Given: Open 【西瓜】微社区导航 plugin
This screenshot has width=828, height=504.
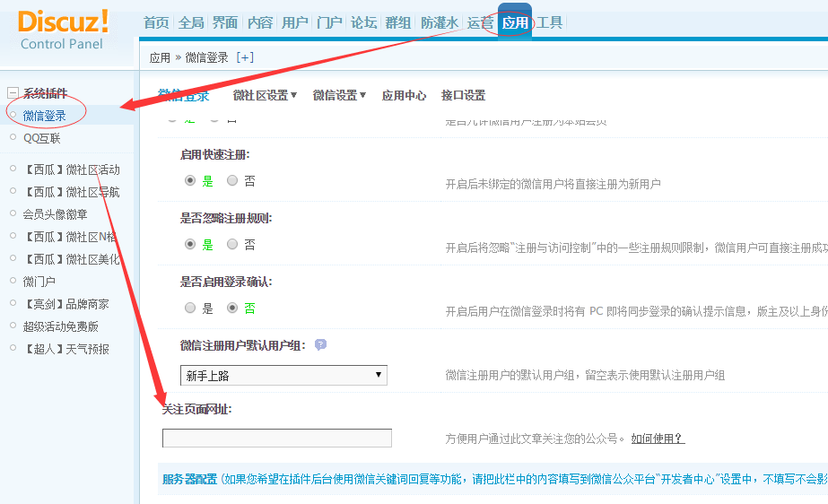Looking at the screenshot, I should [x=72, y=192].
